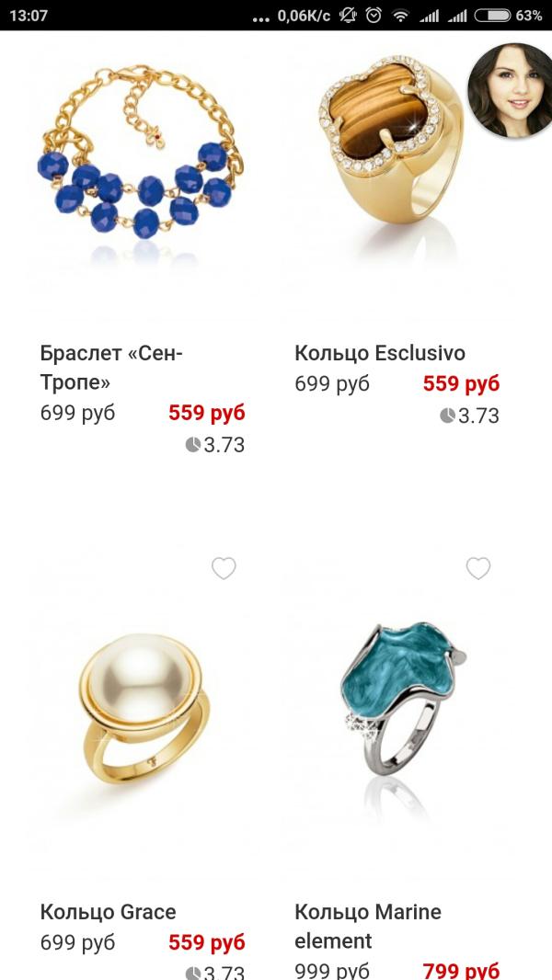Open Кольцо Esclusivo product title

[380, 353]
